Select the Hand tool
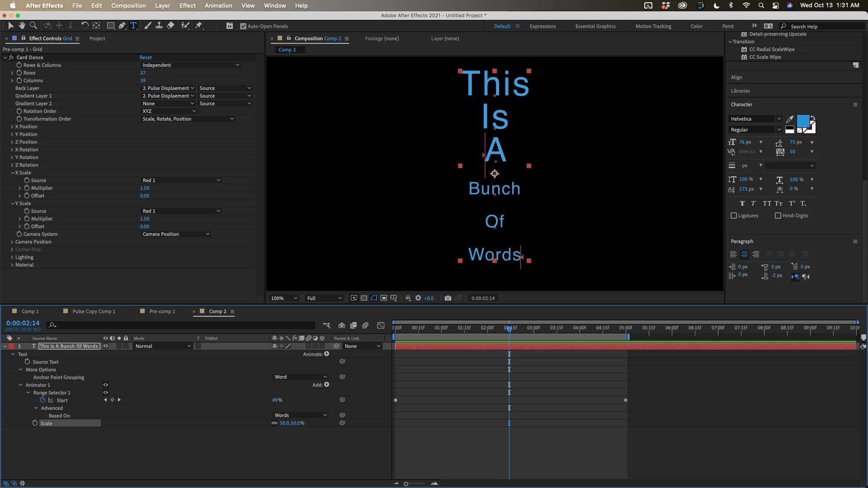 22,26
